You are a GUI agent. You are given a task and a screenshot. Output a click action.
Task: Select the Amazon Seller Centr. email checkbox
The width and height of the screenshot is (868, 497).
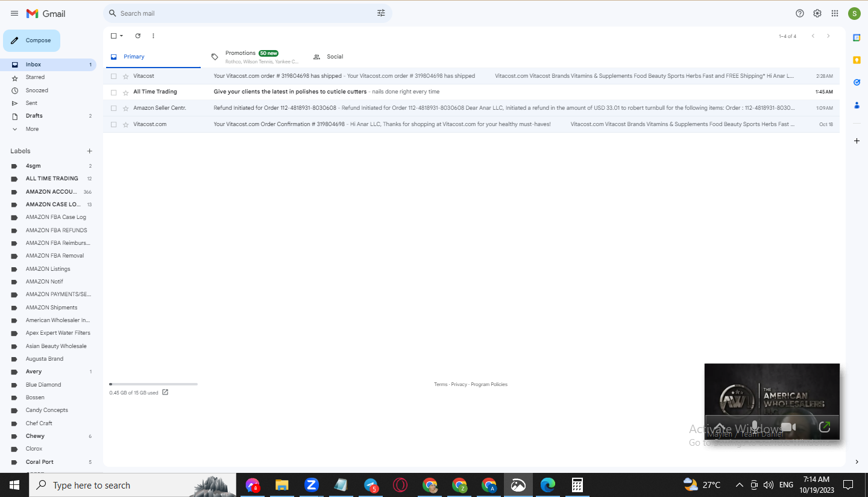tap(113, 109)
